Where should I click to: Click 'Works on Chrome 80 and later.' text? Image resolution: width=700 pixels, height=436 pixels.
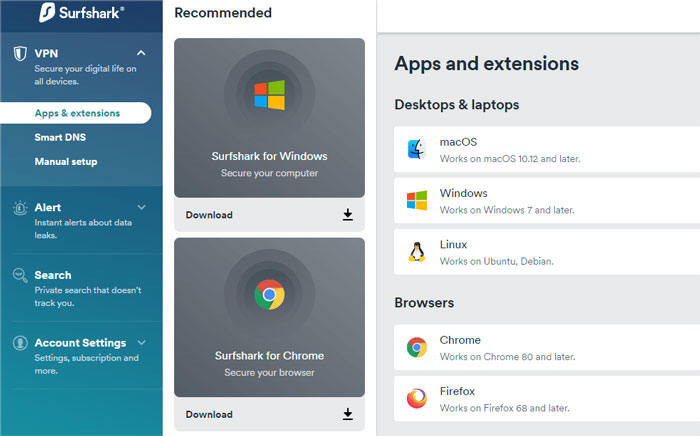508,357
